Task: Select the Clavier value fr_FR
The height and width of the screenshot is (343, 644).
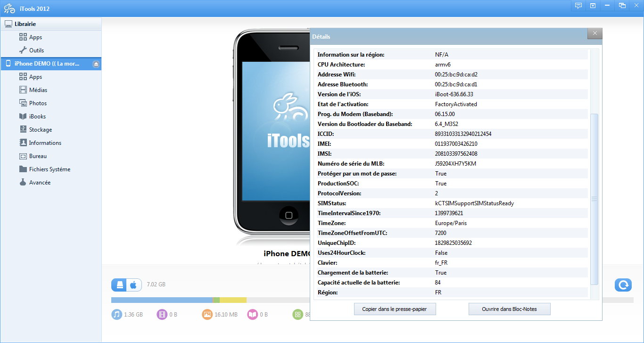Action: (441, 263)
